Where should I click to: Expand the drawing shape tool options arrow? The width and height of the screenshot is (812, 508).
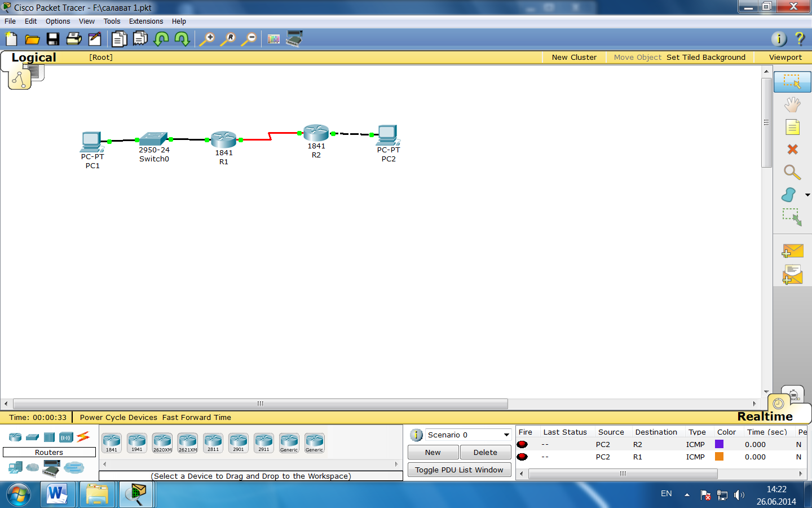tap(807, 195)
